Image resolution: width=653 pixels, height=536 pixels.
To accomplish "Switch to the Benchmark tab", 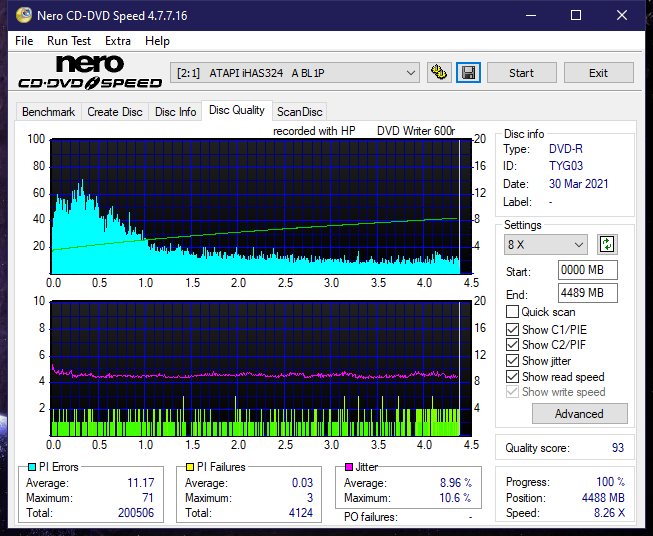I will tap(49, 112).
